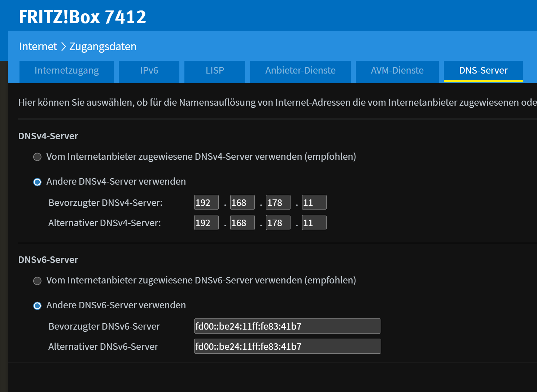Click second octet of Bevorzugter DNSv4-Server
This screenshot has height=392, width=537.
tap(242, 203)
